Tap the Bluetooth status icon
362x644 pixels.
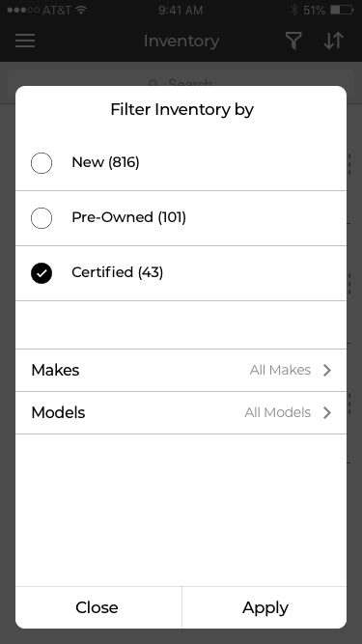click(x=293, y=10)
